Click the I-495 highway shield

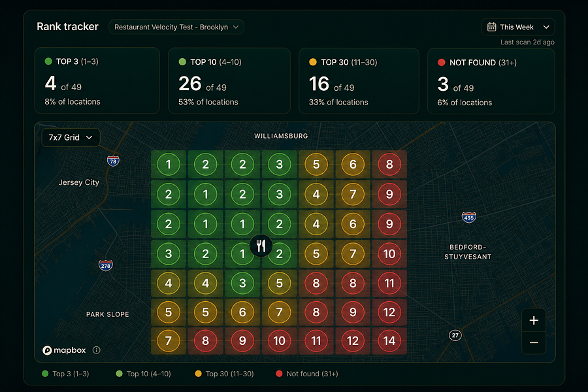(x=468, y=217)
